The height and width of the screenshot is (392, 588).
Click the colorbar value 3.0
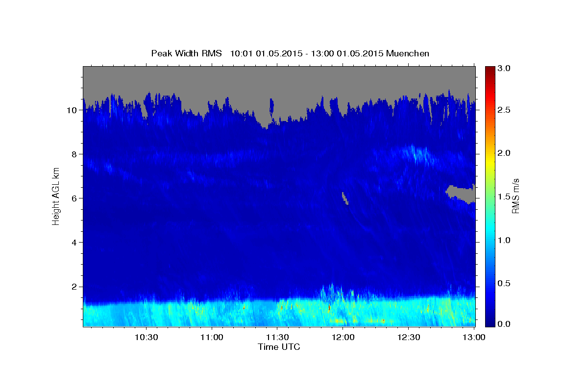[505, 68]
